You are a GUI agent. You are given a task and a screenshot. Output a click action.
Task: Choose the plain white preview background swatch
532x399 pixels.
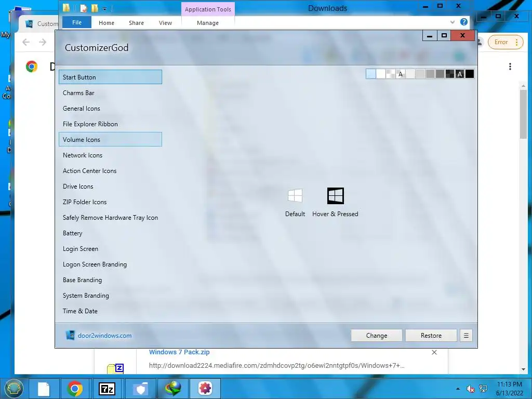(x=381, y=74)
